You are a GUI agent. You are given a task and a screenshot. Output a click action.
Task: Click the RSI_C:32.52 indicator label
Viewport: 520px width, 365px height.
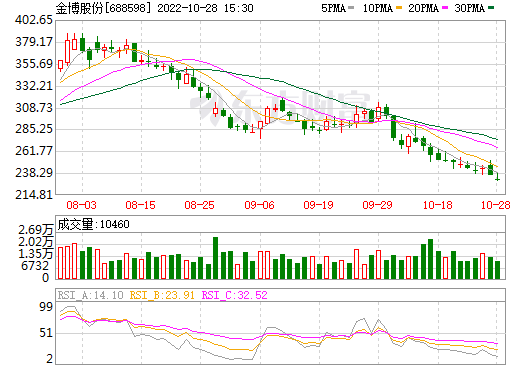point(235,295)
